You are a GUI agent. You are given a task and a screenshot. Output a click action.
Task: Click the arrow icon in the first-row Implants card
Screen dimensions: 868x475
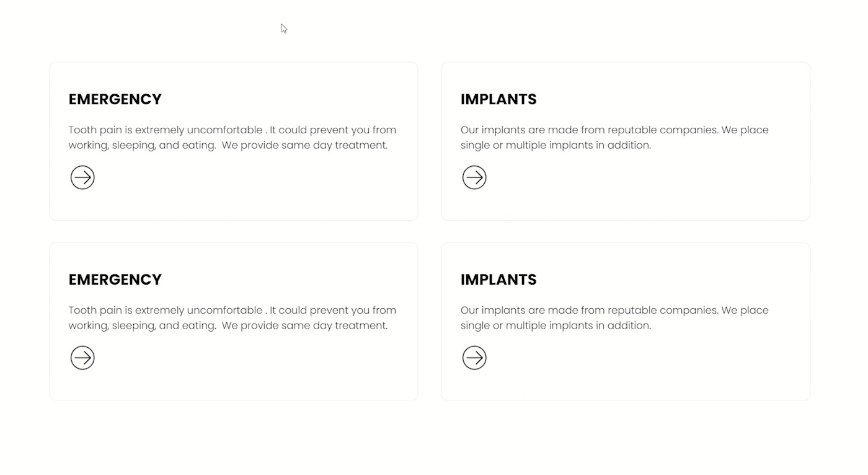(474, 177)
